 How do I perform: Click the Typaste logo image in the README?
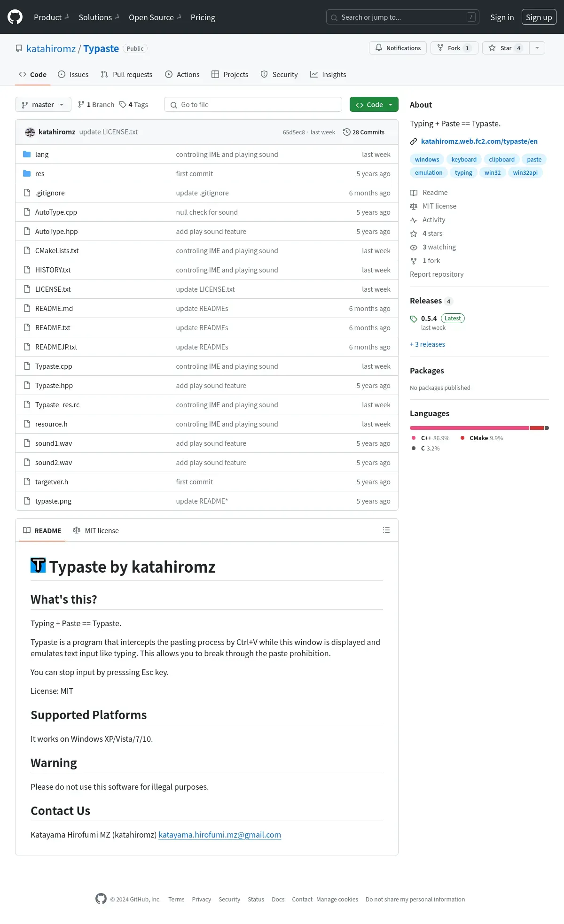pos(38,566)
